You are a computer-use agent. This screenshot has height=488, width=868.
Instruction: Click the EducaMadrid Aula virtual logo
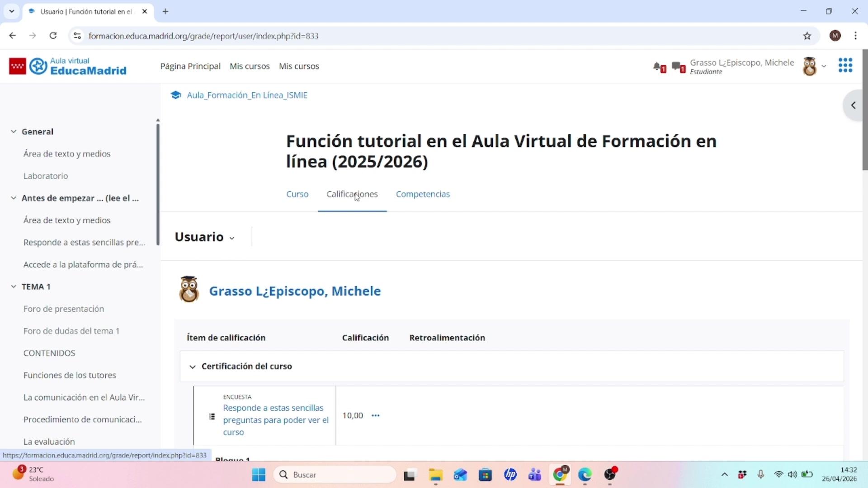[68, 66]
